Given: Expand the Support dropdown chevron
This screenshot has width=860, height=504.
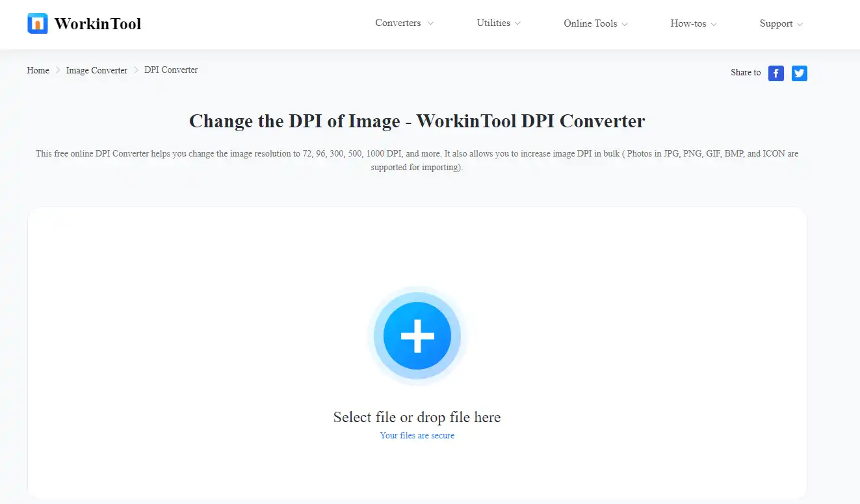Looking at the screenshot, I should [x=800, y=24].
